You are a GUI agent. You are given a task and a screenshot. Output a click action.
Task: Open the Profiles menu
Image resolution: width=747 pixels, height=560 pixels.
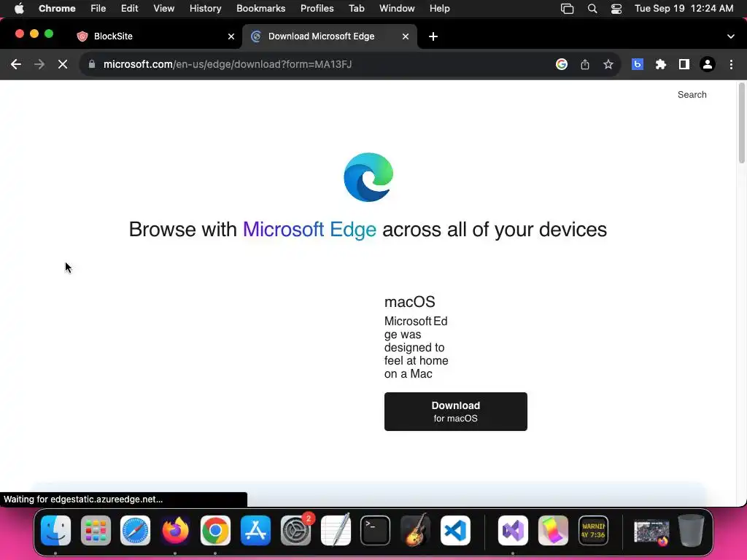point(317,9)
